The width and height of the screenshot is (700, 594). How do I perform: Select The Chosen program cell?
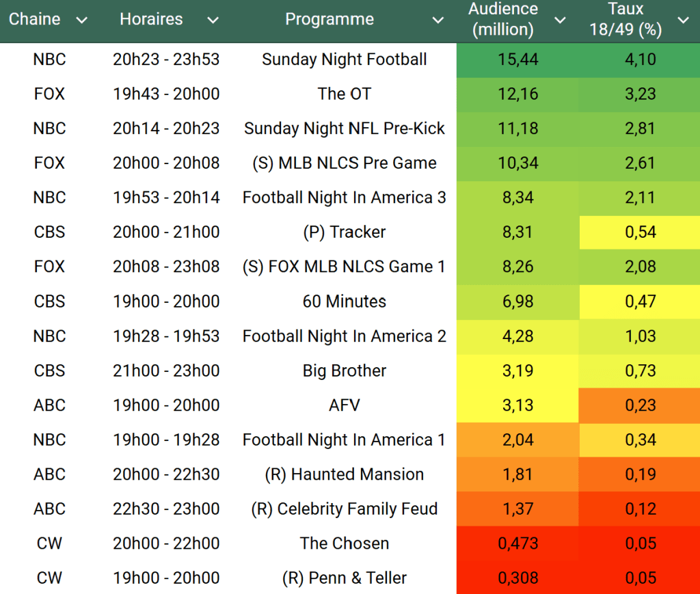coord(344,543)
